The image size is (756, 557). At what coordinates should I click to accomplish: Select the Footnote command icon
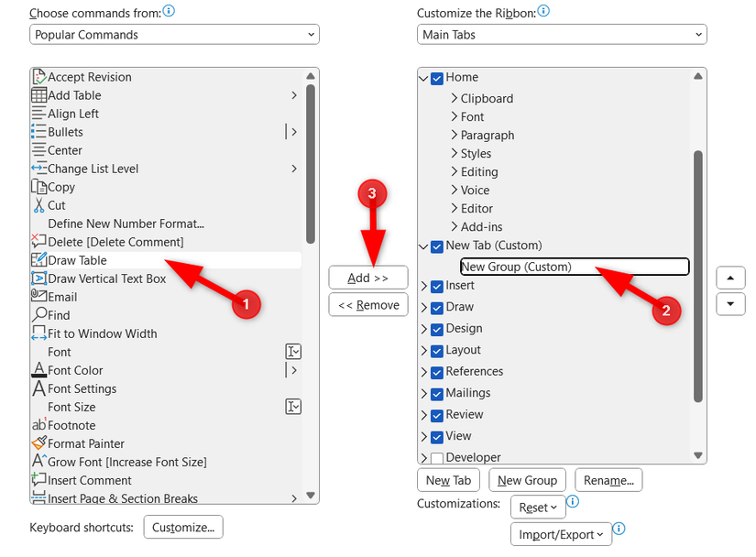click(x=38, y=425)
